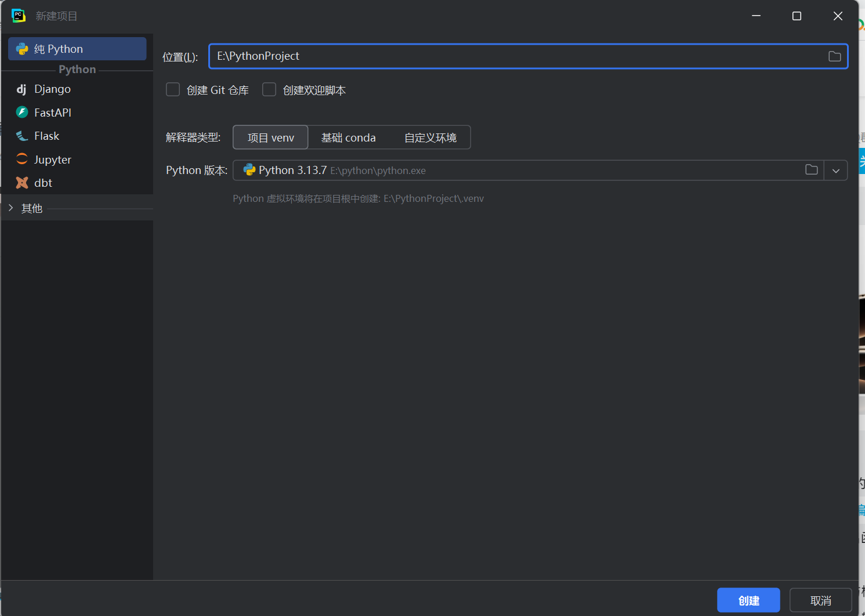Select 项目 venv interpreter type

[271, 137]
